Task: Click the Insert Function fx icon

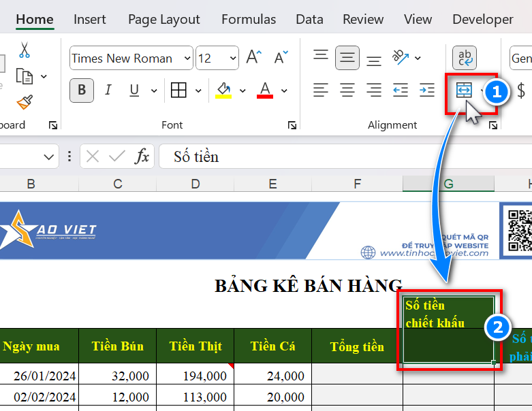Action: (x=142, y=157)
